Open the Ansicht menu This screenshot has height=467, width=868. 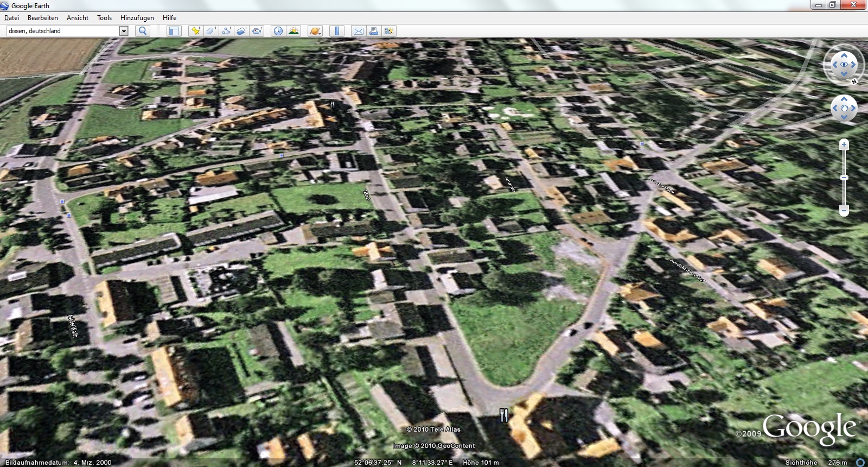pos(78,18)
